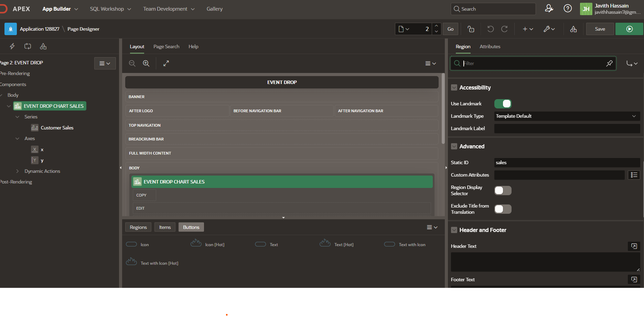Switch to the Page Search tab
The width and height of the screenshot is (644, 316).
click(x=166, y=46)
